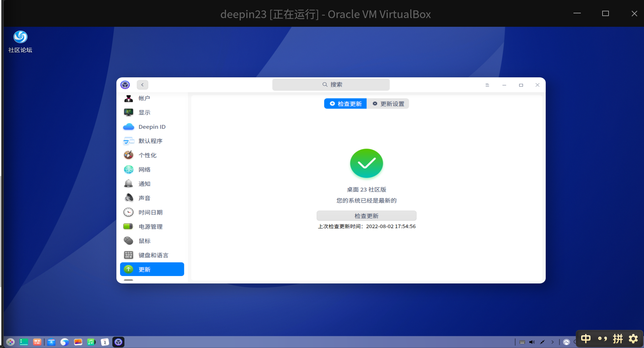Image resolution: width=644 pixels, height=348 pixels.
Task: Open the 时间日期 (Date and Time) settings
Action: [x=152, y=212]
